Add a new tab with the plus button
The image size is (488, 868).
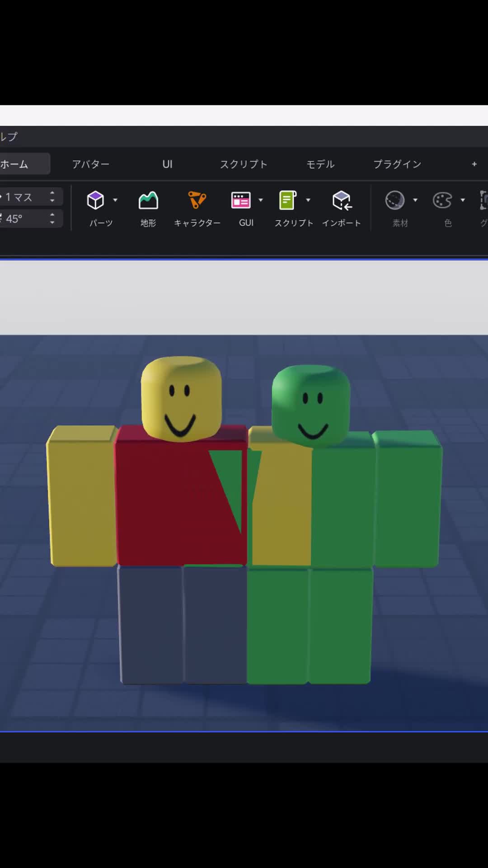[474, 164]
